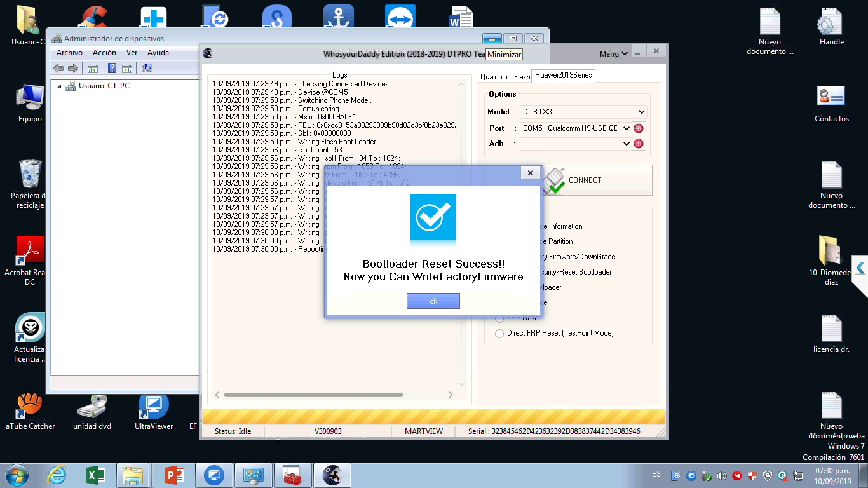Click the ES language indicator in tray
This screenshot has height=488, width=868.
656,474
